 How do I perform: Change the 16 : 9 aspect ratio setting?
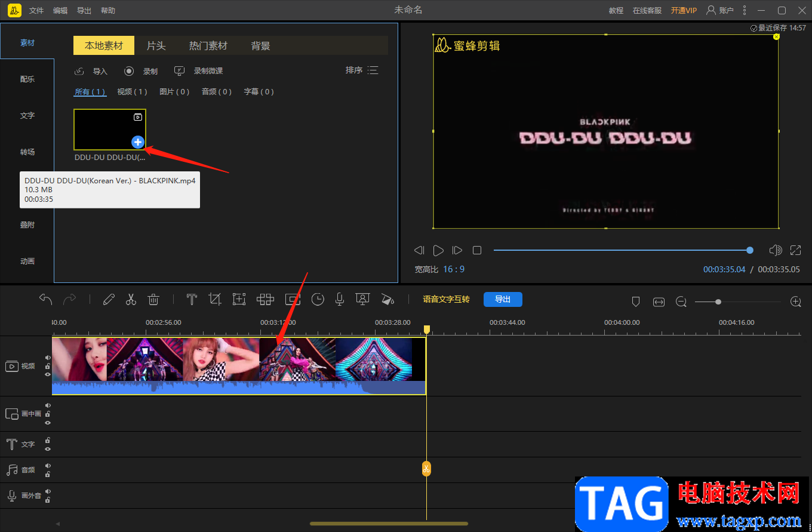[x=454, y=269]
